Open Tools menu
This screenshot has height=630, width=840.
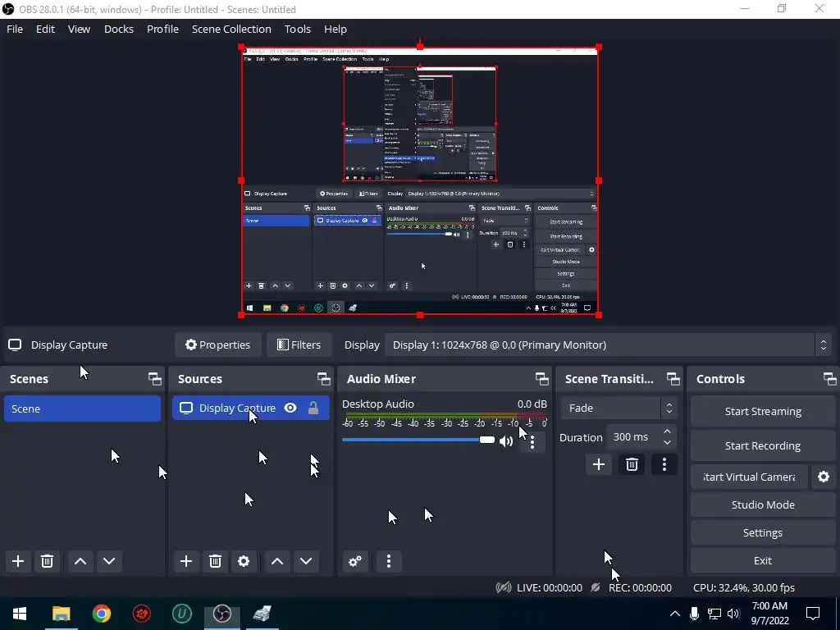tap(297, 29)
